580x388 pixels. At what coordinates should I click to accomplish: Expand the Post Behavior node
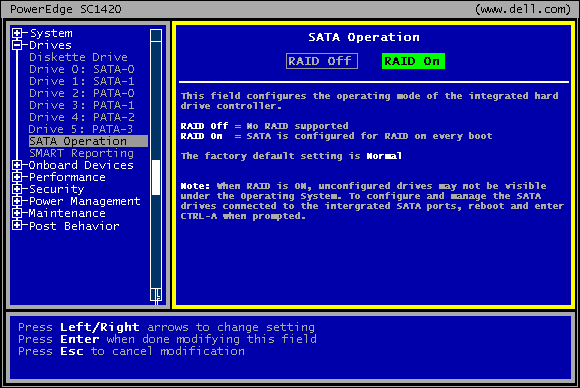tap(17, 225)
